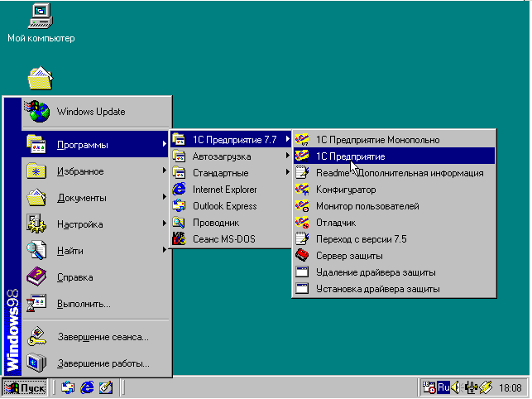
Task: Expand the Автозагрузка submenu arrow
Action: pos(288,156)
